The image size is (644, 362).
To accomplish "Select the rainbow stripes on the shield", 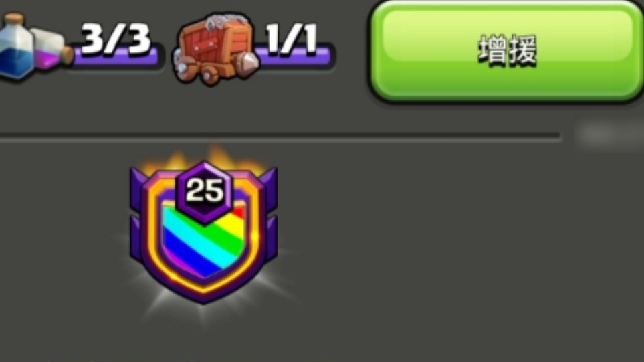I will 204,240.
